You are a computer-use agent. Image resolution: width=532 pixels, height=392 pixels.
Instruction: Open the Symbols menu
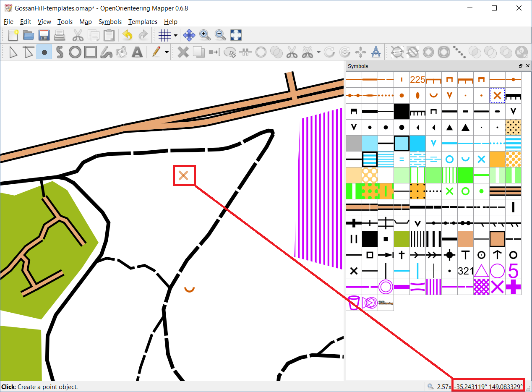[110, 22]
